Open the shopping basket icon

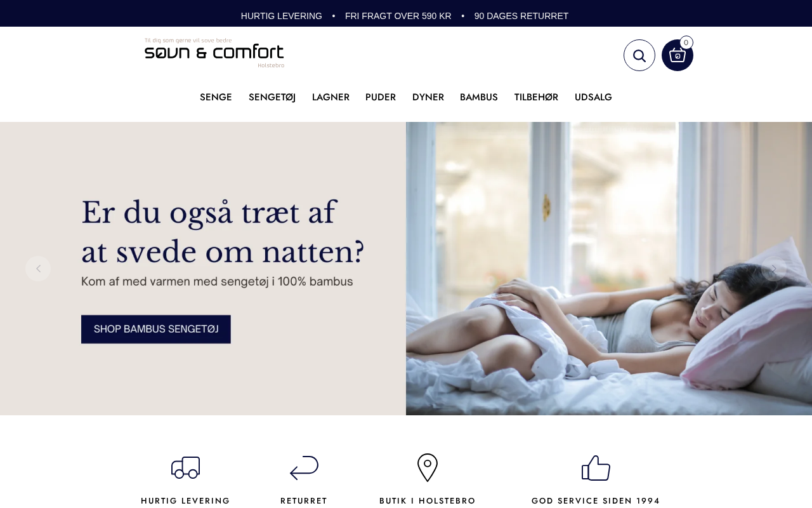678,55
